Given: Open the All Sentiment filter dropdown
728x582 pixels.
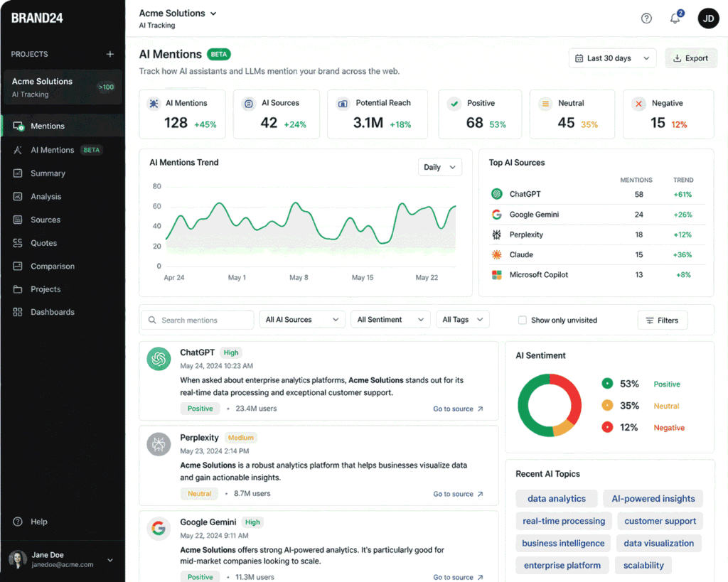Looking at the screenshot, I should click(390, 319).
